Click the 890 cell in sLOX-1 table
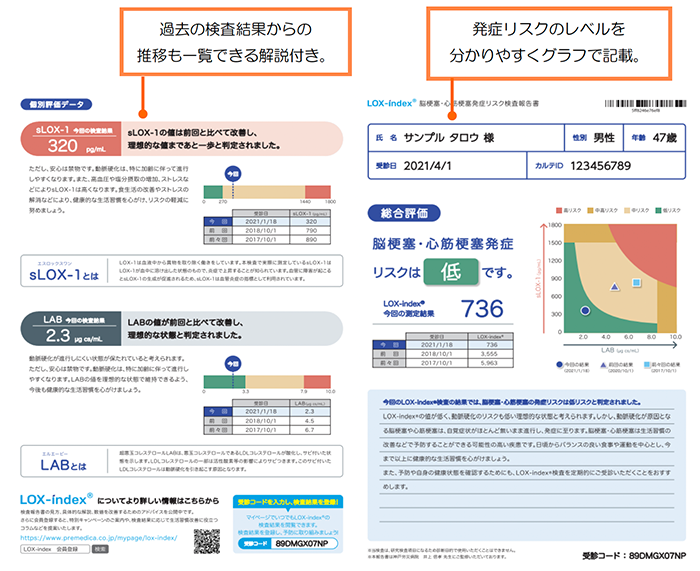The width and height of the screenshot is (700, 571). pyautogui.click(x=310, y=239)
